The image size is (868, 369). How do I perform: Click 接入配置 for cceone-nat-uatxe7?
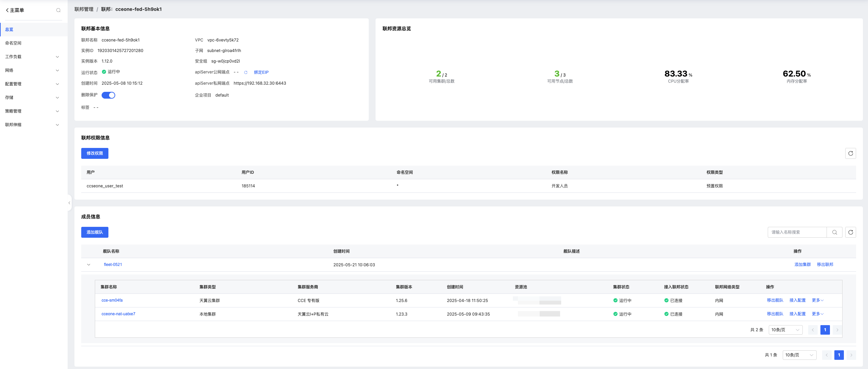pos(797,314)
